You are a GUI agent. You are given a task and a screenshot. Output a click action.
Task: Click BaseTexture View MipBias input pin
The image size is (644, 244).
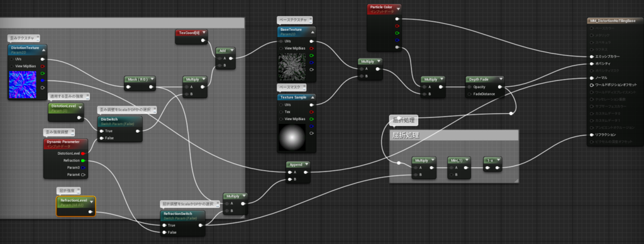(281, 48)
